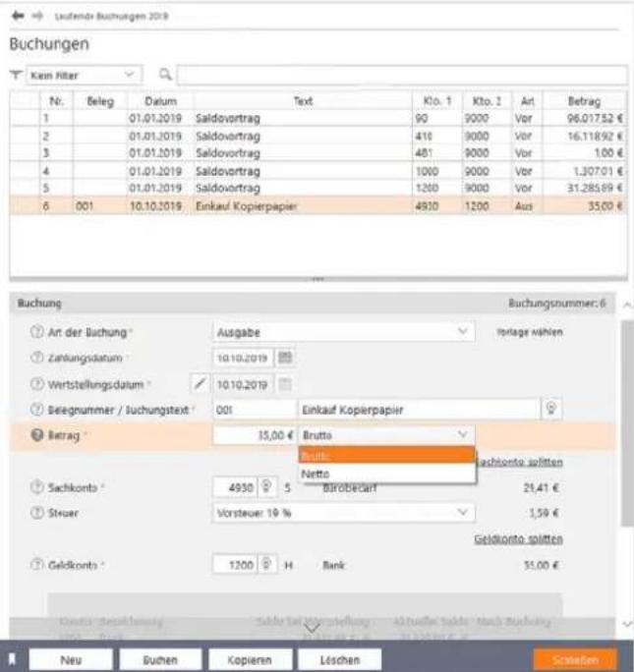Image resolution: width=634 pixels, height=672 pixels.
Task: Open the Art der Buchung dropdown
Action: click(343, 332)
